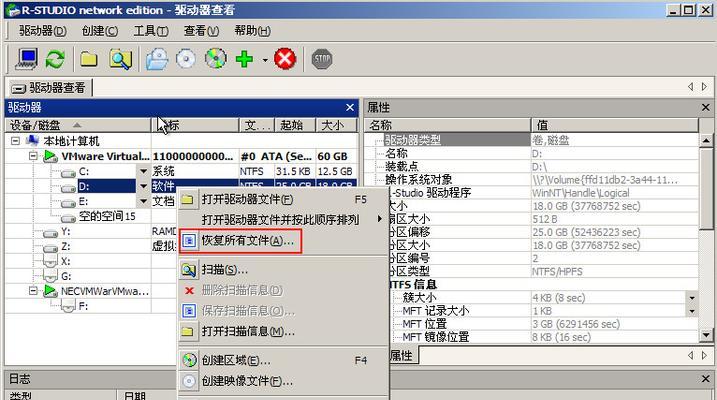
Task: Click the 值 column header
Action: coord(615,125)
